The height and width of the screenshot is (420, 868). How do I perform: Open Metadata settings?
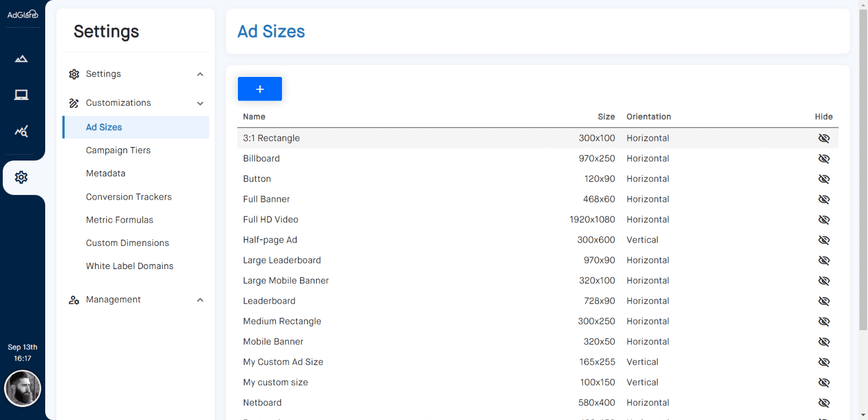pos(106,174)
